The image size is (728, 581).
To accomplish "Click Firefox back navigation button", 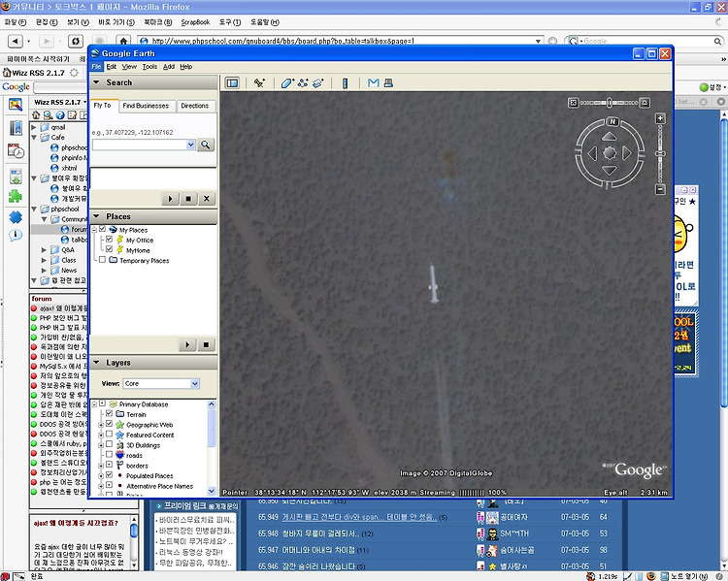I will click(x=15, y=42).
